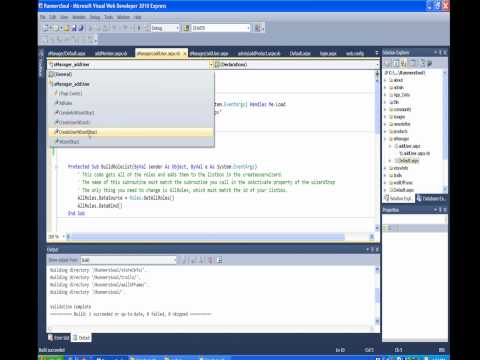Open the View menu
The width and height of the screenshot is (480, 360).
click(x=64, y=17)
